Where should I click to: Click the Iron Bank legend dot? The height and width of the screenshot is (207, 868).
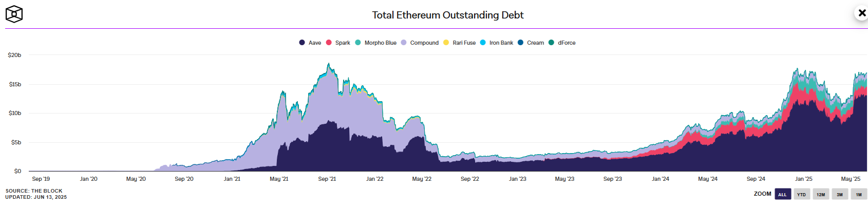[483, 43]
